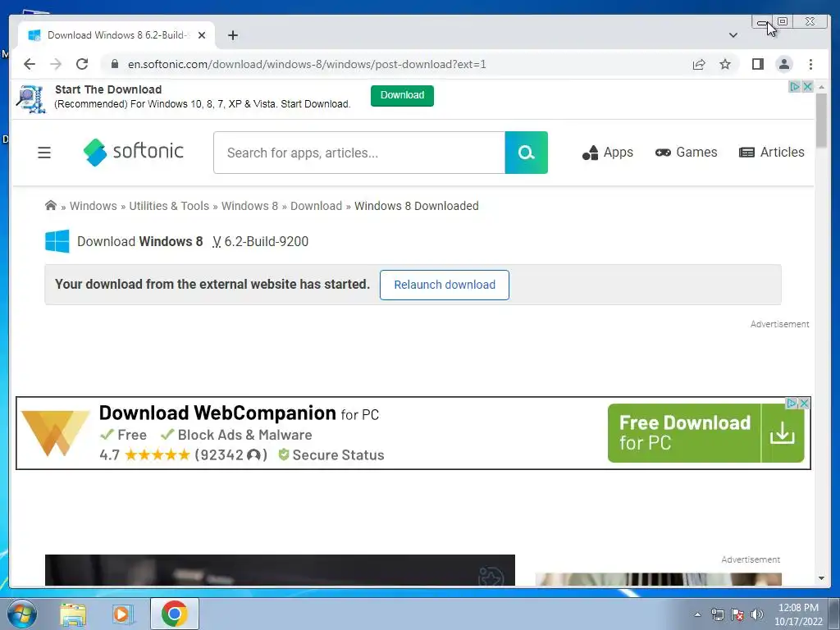Open the Softonic hamburger menu
Screen dimensions: 840x630
click(44, 153)
